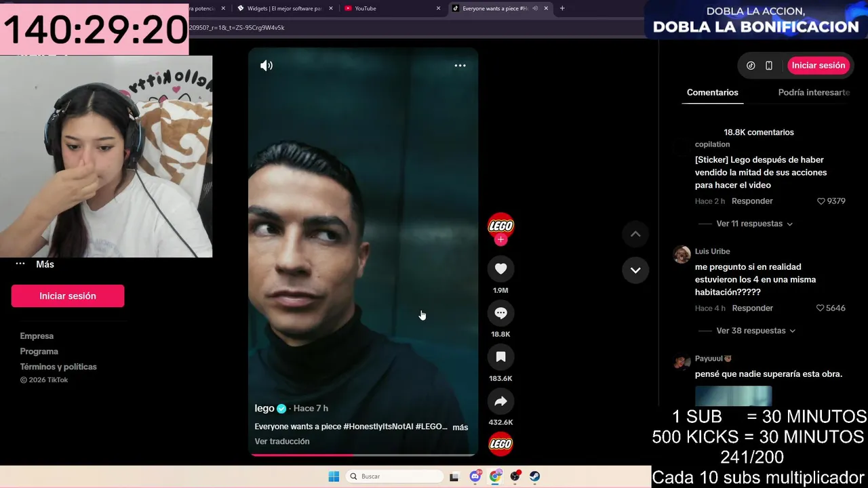Open the video three-dots options menu
The height and width of the screenshot is (488, 868).
(460, 66)
